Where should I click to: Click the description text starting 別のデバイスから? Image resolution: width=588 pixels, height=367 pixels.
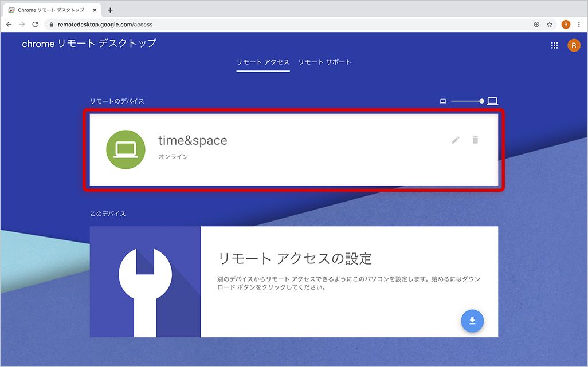(348, 283)
